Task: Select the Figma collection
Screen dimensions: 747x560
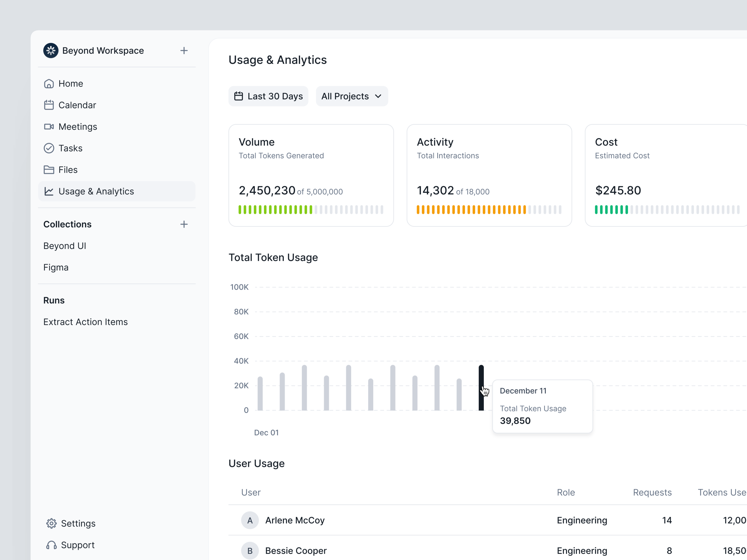Action: coord(56,267)
